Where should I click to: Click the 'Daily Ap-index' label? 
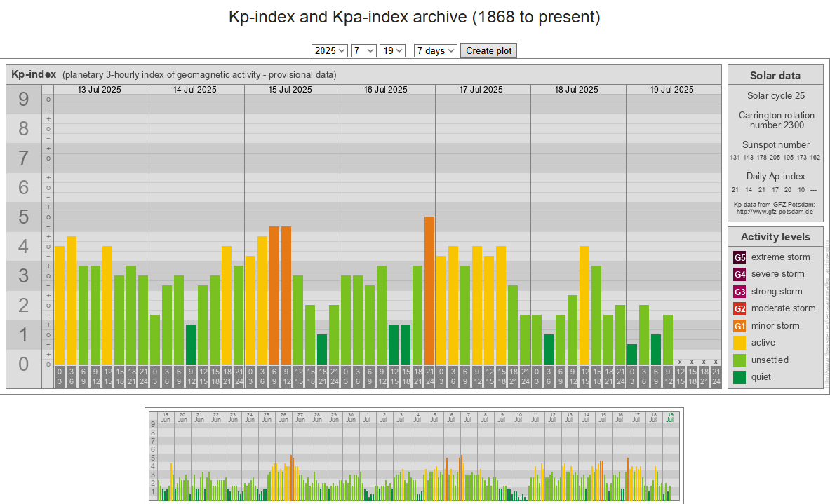coord(775,176)
